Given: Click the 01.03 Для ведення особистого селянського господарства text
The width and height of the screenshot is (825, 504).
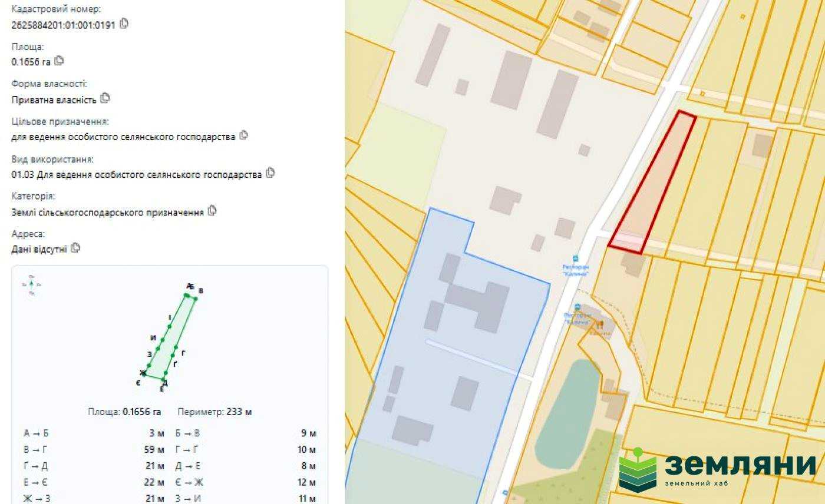Looking at the screenshot, I should 137,174.
